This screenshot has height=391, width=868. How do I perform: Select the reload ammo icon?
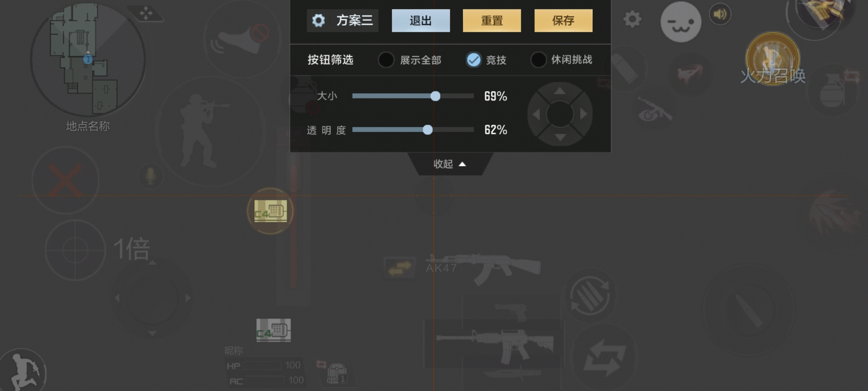[x=590, y=294]
